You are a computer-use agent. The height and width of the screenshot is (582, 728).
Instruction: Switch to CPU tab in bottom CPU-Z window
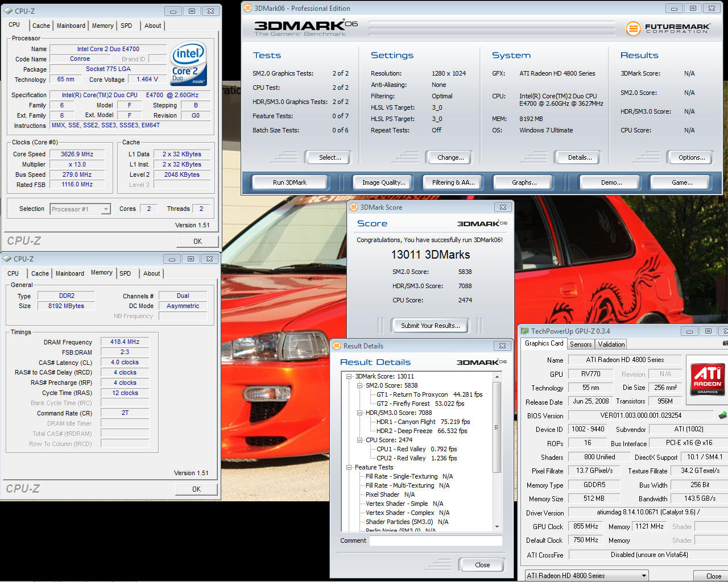(x=13, y=273)
